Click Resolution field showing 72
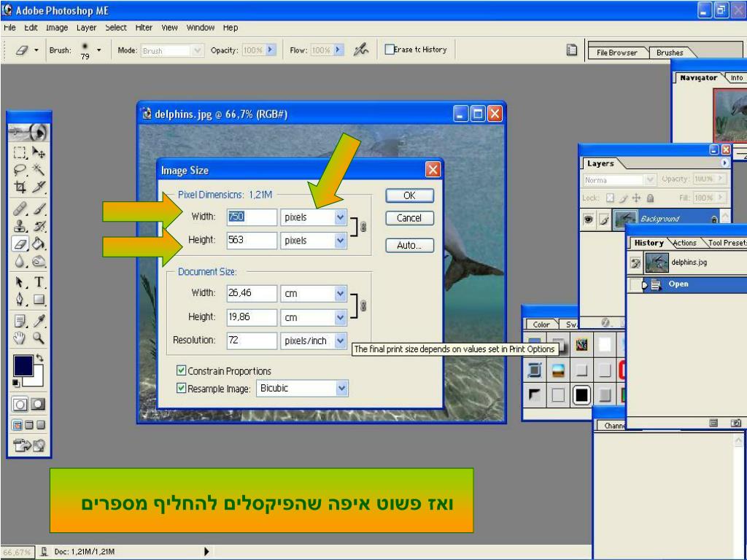Image resolution: width=747 pixels, height=560 pixels. [x=252, y=341]
